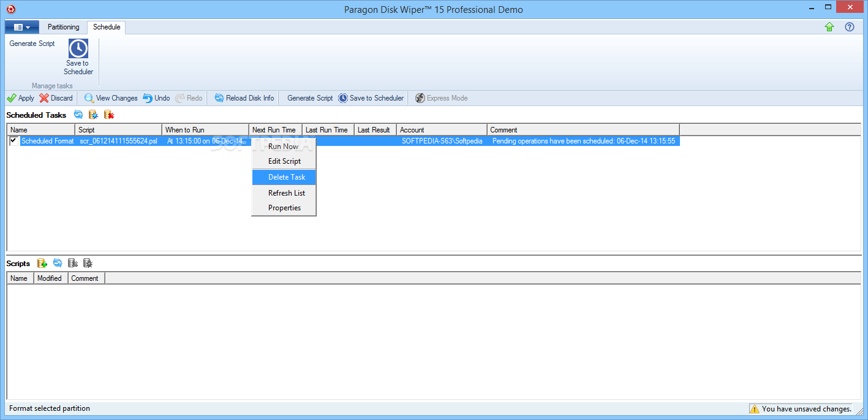Sort tasks by Script column header
868x420 pixels.
coord(119,130)
